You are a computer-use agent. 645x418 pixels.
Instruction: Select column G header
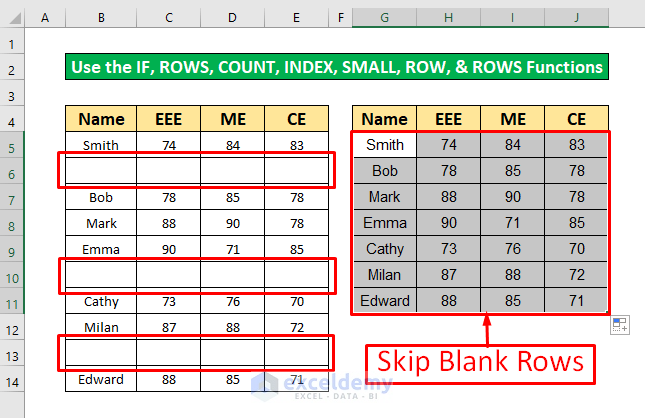coord(384,19)
